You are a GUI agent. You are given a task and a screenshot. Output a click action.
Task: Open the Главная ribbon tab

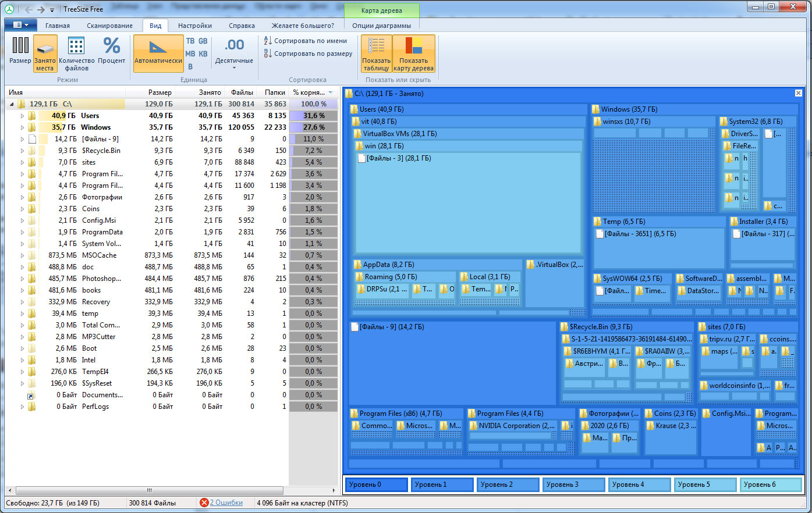point(58,26)
